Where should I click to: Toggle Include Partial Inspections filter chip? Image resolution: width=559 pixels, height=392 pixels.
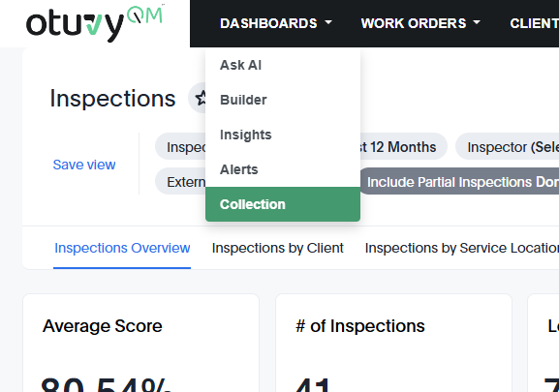(459, 182)
